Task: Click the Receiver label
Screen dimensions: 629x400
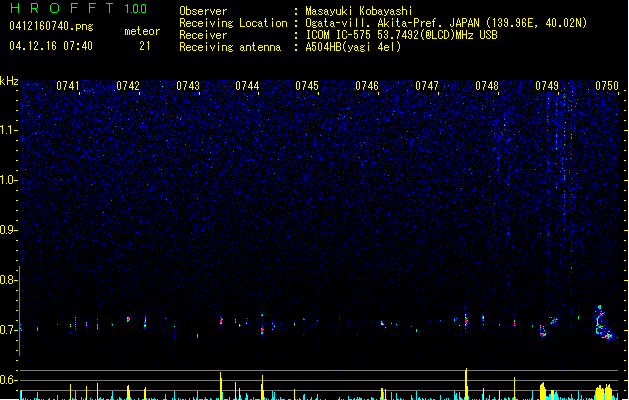Action: point(203,35)
